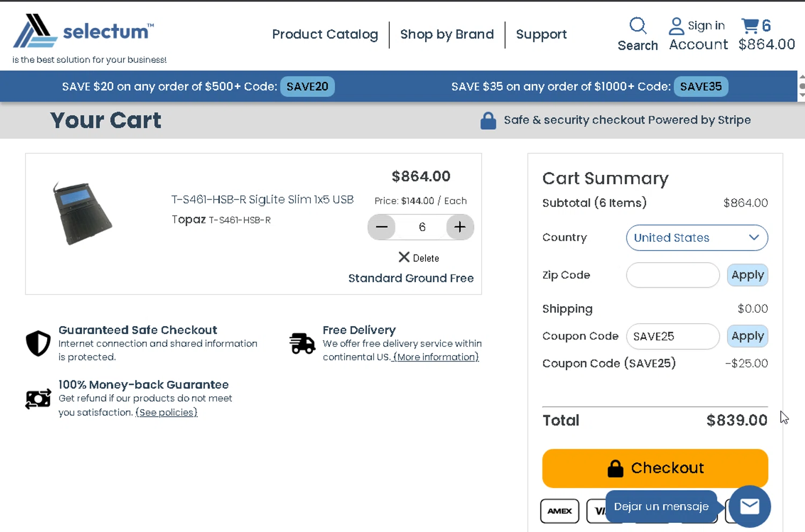805x532 pixels.
Task: Click the orange Checkout button
Action: pos(655,468)
